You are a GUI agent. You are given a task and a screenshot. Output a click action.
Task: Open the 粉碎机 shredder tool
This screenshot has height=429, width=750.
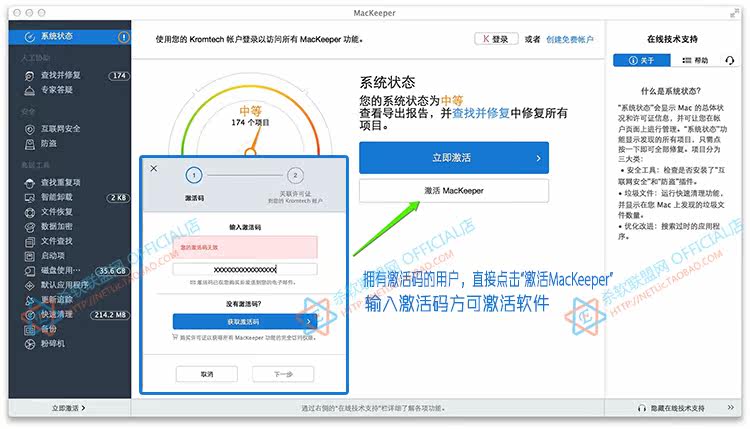pos(69,344)
